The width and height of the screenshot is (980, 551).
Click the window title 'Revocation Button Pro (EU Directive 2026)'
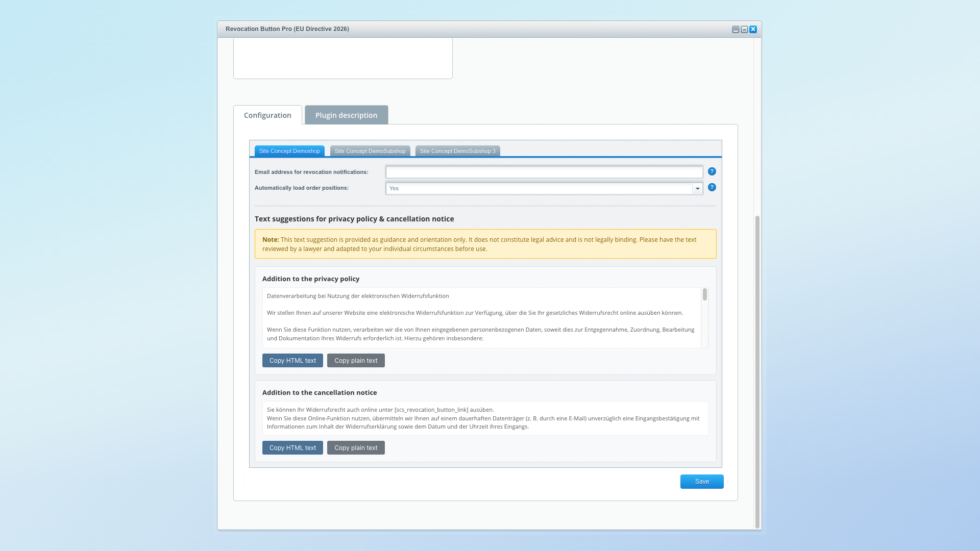(287, 29)
